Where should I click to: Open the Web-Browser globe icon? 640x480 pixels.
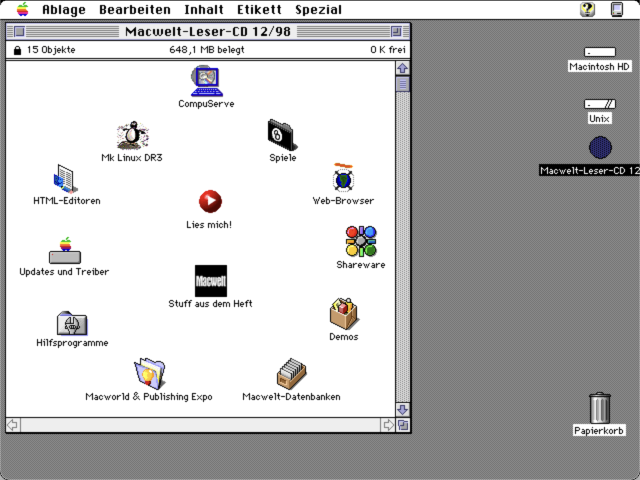[x=343, y=178]
